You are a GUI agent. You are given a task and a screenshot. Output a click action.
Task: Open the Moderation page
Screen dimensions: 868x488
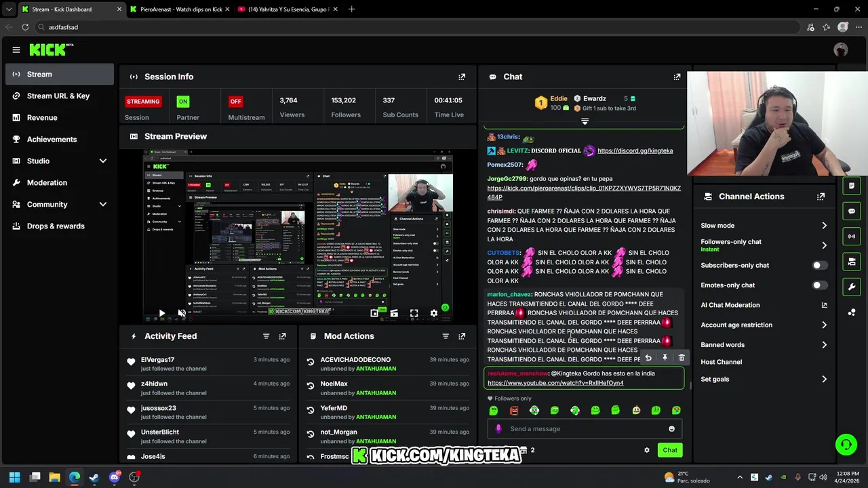pos(60,182)
